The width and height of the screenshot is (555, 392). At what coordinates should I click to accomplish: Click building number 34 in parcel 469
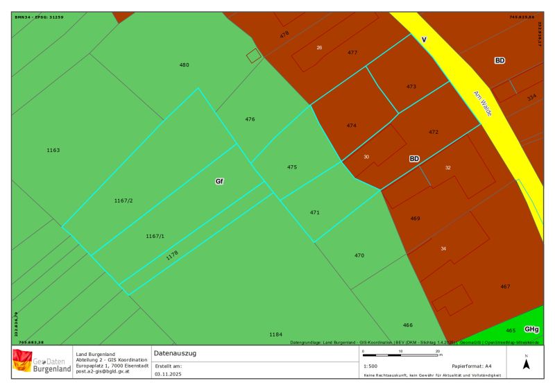443,248
